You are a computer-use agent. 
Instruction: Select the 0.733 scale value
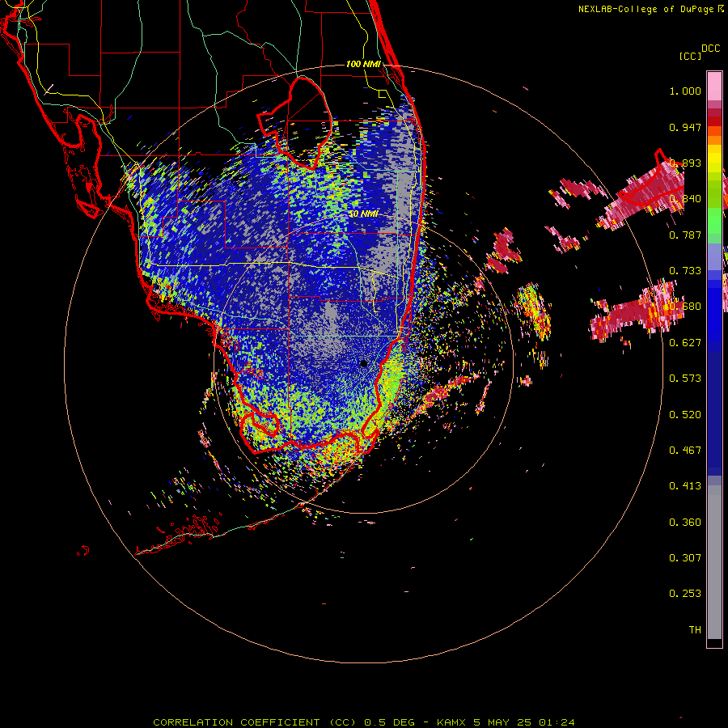point(685,271)
